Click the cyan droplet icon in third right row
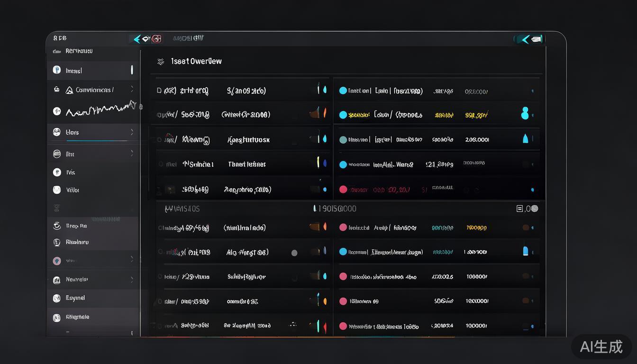Screen dimensions: 637x364 (x=525, y=139)
